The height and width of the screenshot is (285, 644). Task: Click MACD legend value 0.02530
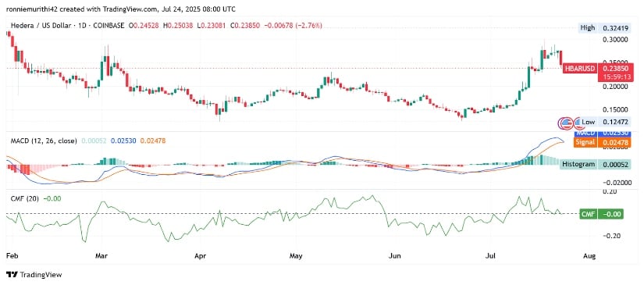123,141
